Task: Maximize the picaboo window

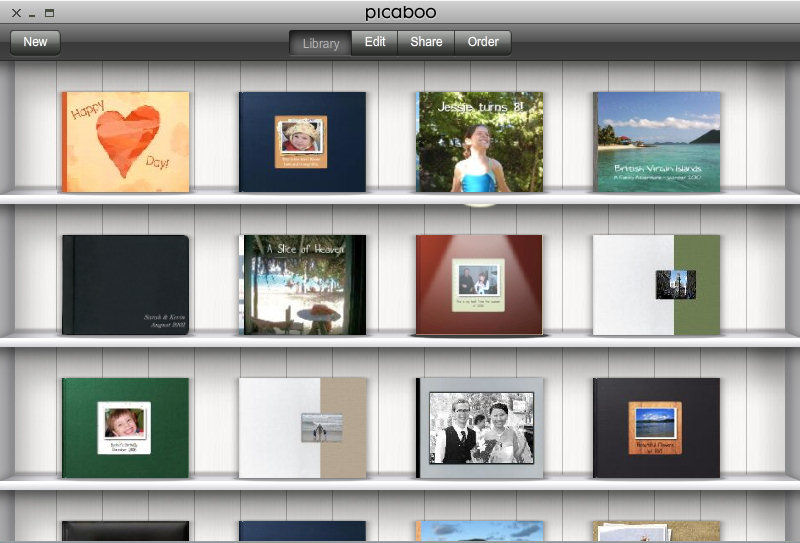Action: 49,13
